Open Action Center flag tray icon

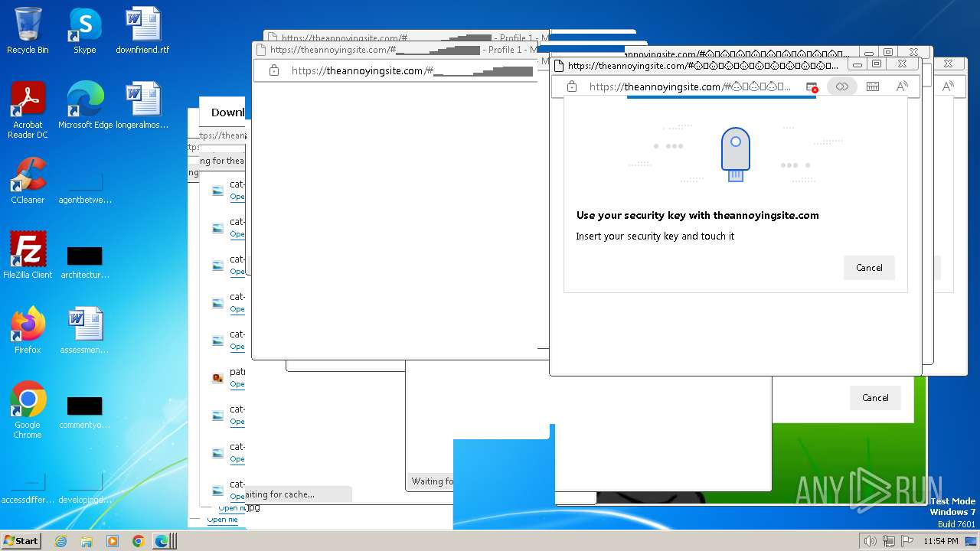(x=908, y=541)
